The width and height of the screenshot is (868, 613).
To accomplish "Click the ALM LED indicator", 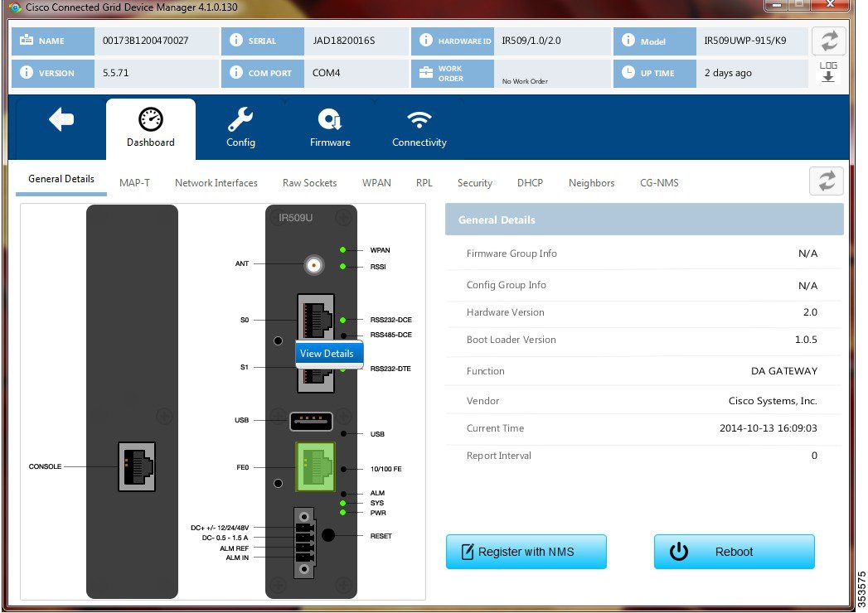I will tap(344, 494).
